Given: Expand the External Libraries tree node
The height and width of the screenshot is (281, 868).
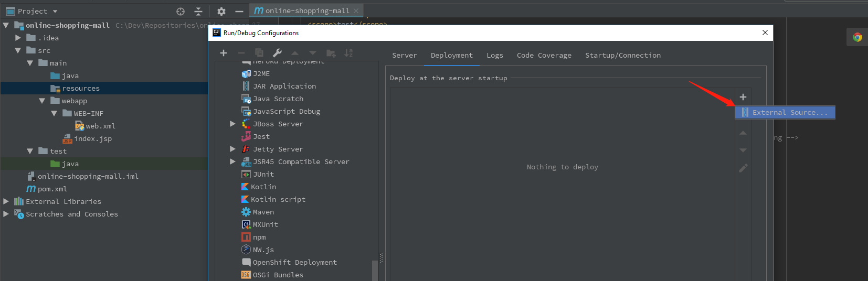Looking at the screenshot, I should pyautogui.click(x=6, y=201).
